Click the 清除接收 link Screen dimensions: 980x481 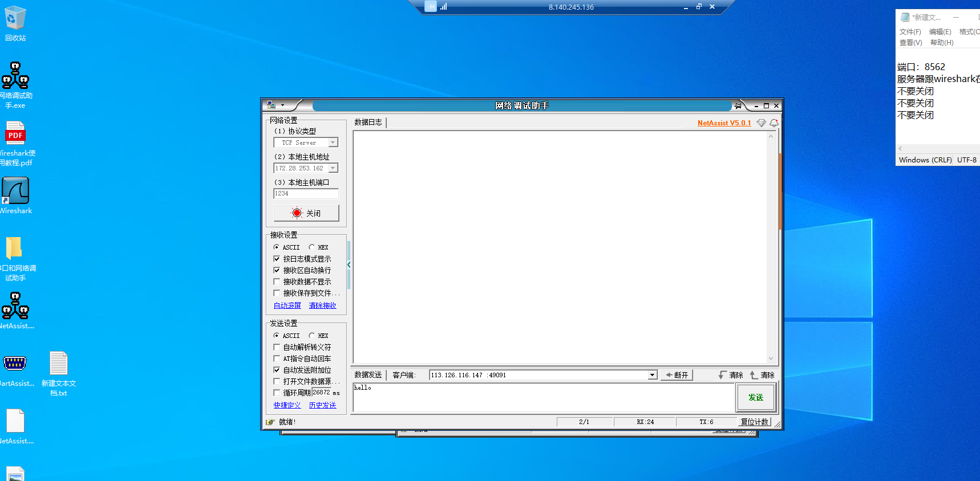[x=322, y=305]
